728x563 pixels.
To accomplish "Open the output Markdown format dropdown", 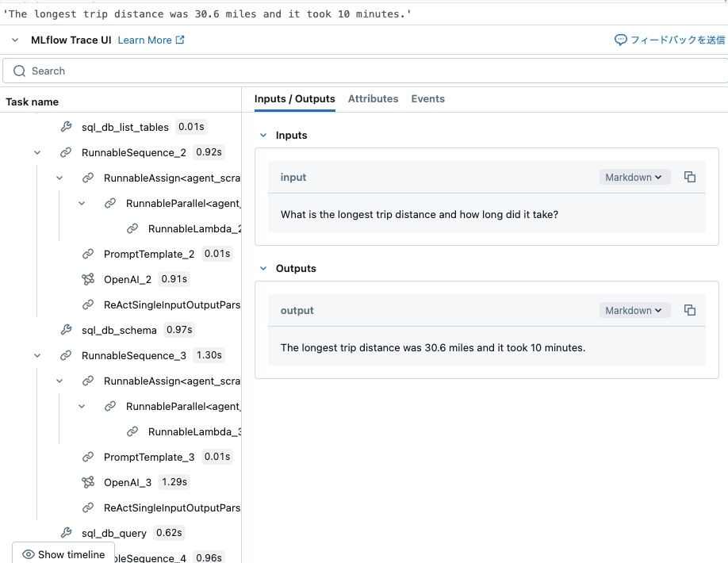I will click(x=634, y=310).
